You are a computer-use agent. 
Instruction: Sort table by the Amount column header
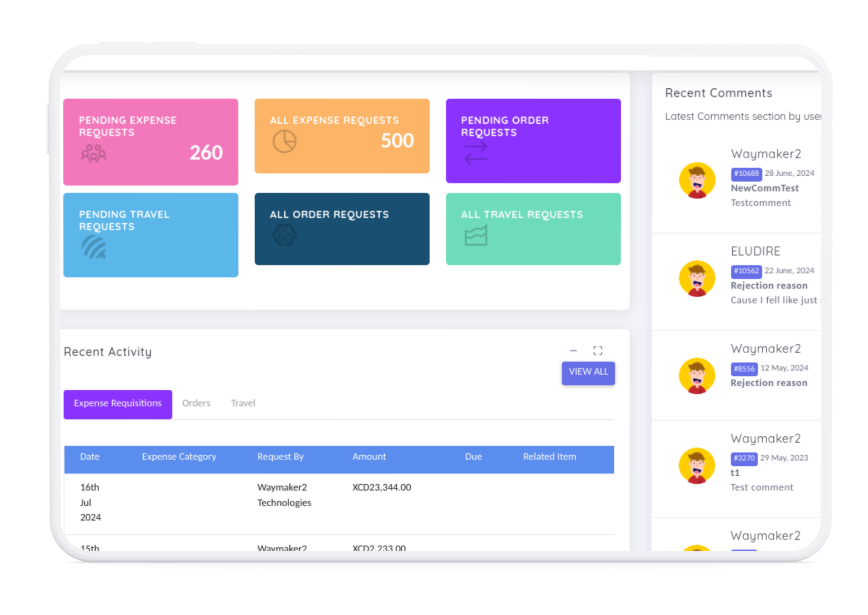(369, 457)
